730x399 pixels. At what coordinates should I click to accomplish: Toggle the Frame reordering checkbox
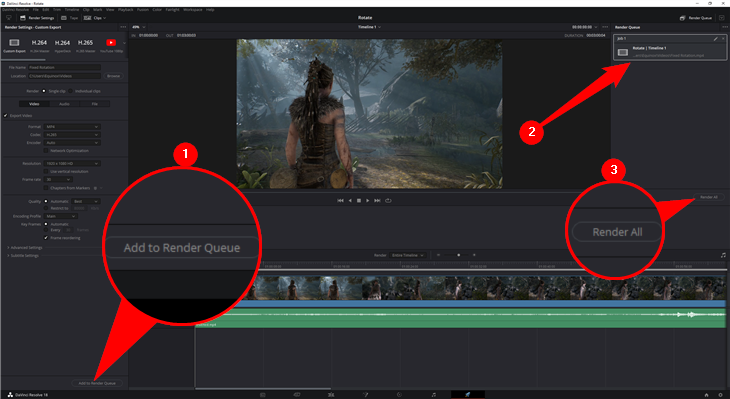pyautogui.click(x=46, y=238)
